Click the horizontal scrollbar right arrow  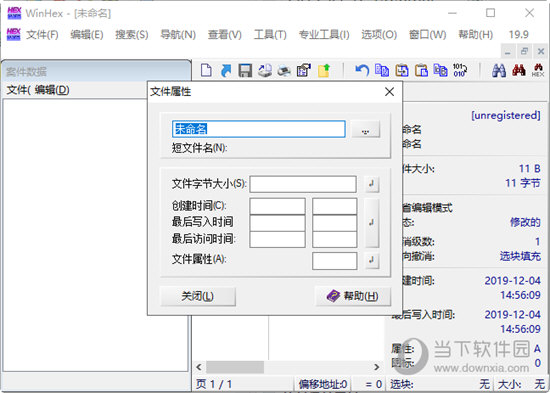click(x=377, y=367)
